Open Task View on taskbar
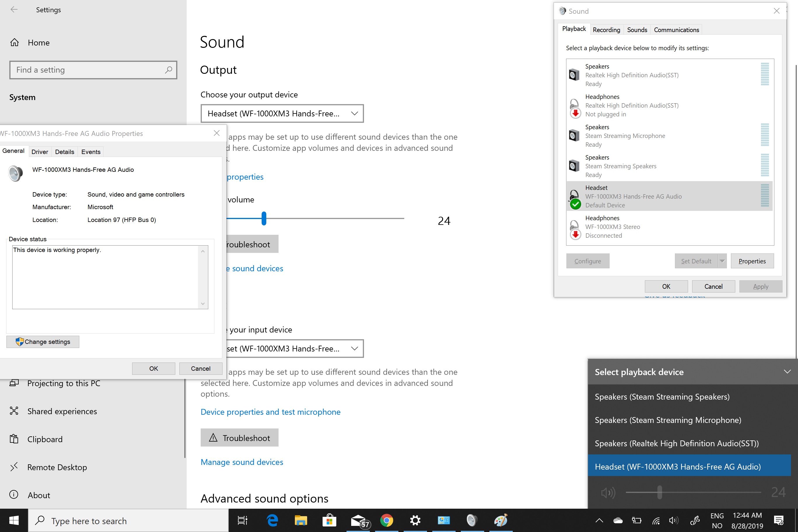Viewport: 798px width, 532px height. [x=242, y=520]
